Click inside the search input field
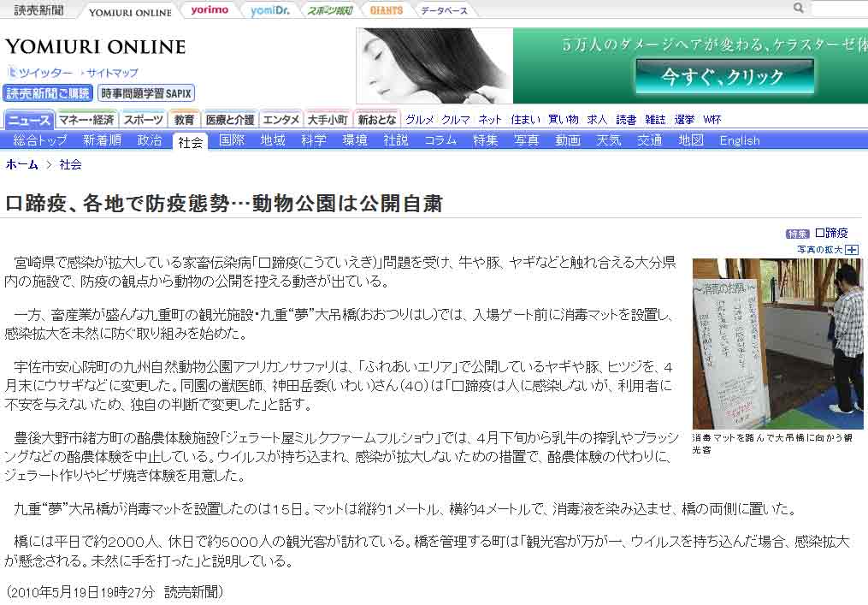Viewport: 868px width, 605px height. click(x=838, y=9)
